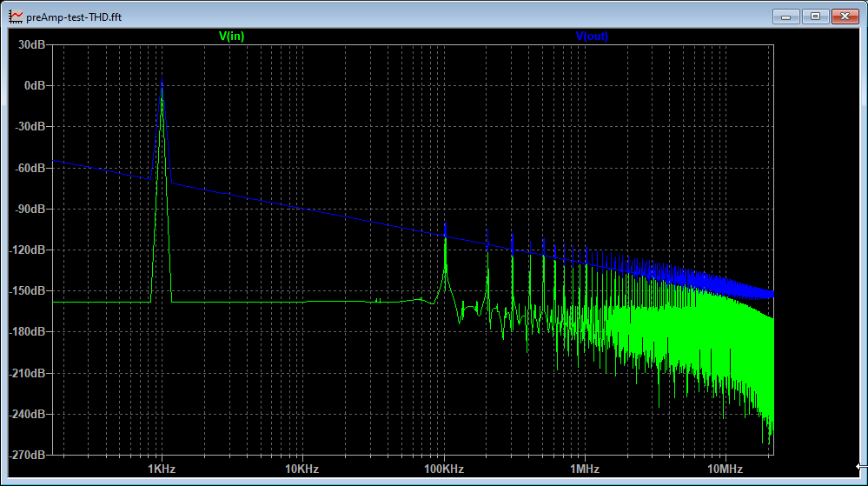
Task: Click the -30dB y-axis label
Action: point(30,126)
